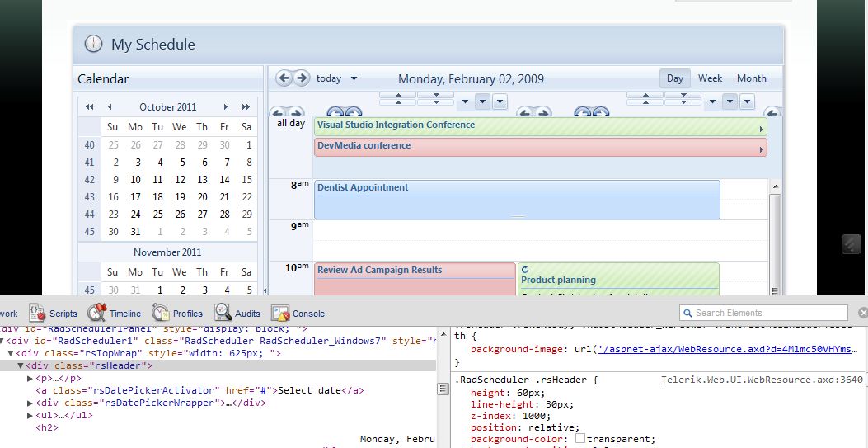The width and height of the screenshot is (868, 448).
Task: Go to the previous day in scheduler
Action: [x=284, y=78]
